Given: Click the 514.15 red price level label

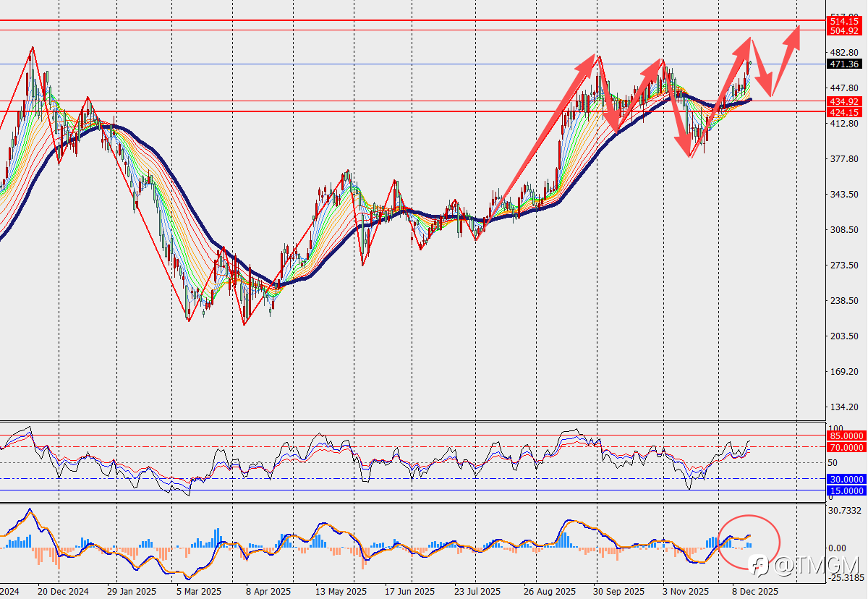Looking at the screenshot, I should 845,22.
